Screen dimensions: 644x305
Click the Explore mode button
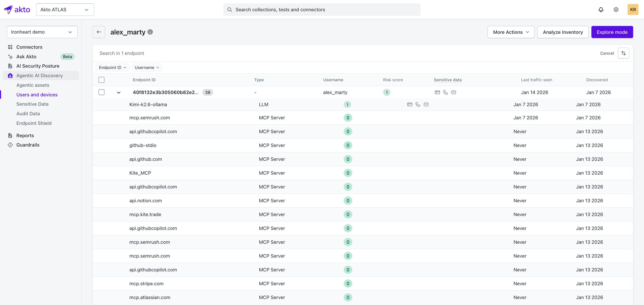click(x=612, y=32)
